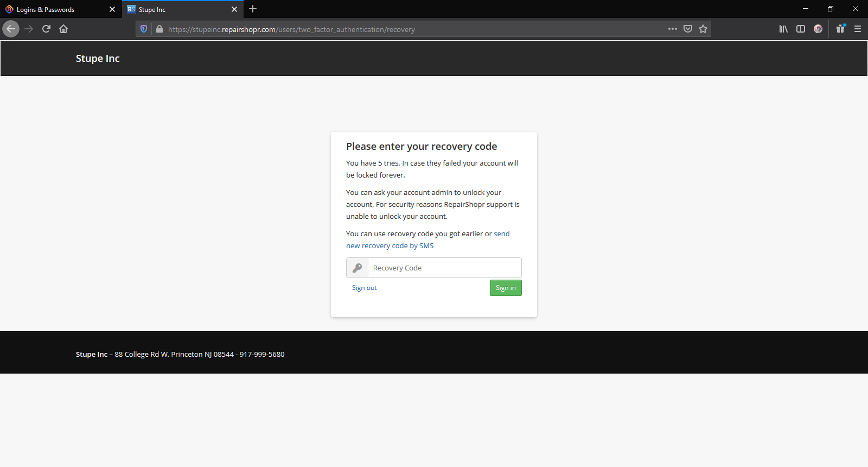
Task: Open the Library panel
Action: coord(783,29)
